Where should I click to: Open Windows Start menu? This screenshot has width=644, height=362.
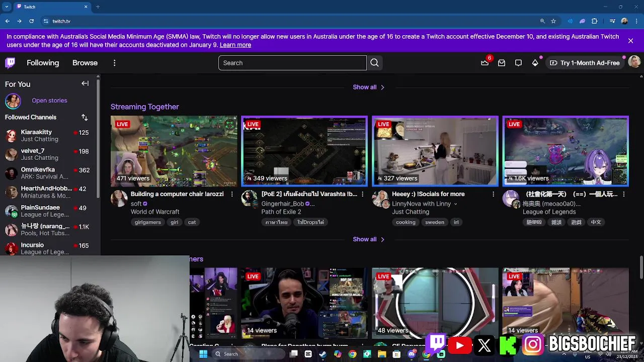point(203,354)
